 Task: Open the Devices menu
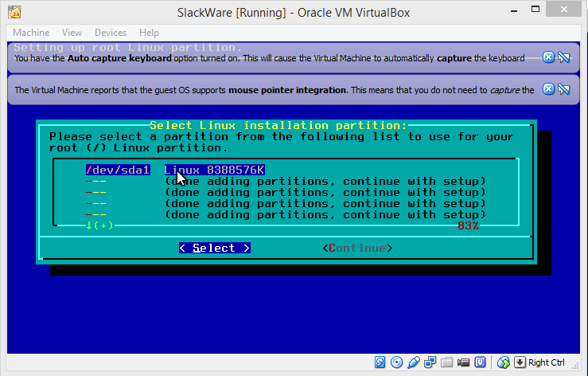click(x=111, y=33)
